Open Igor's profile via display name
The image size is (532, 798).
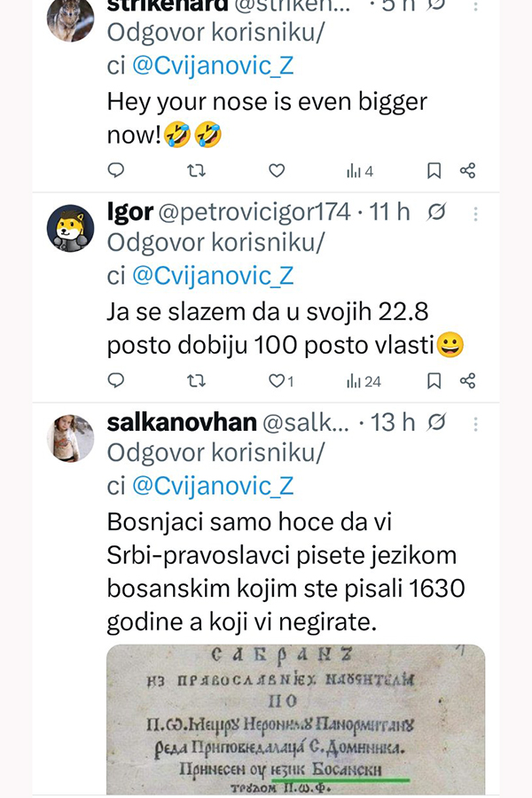tap(129, 212)
